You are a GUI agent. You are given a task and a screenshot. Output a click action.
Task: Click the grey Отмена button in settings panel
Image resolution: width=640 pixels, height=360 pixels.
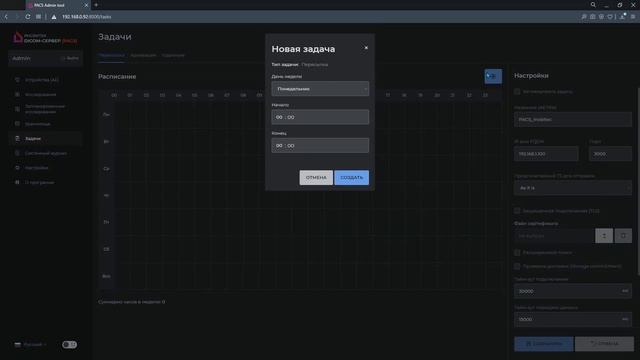[x=604, y=344]
